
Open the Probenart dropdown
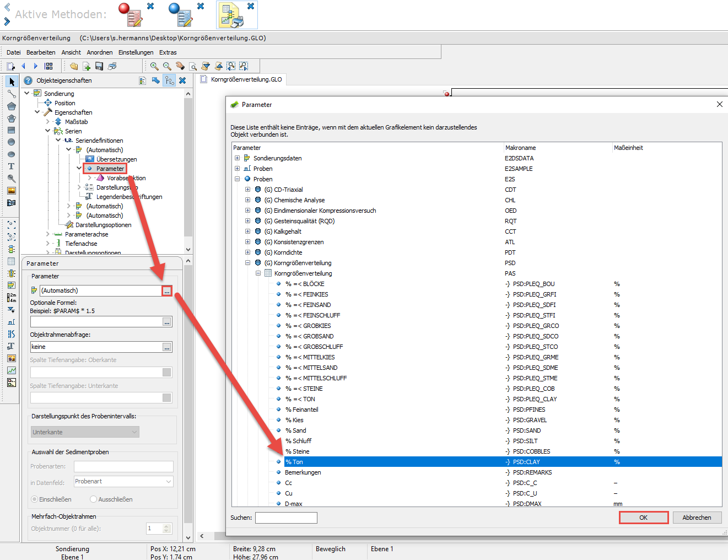tap(124, 482)
